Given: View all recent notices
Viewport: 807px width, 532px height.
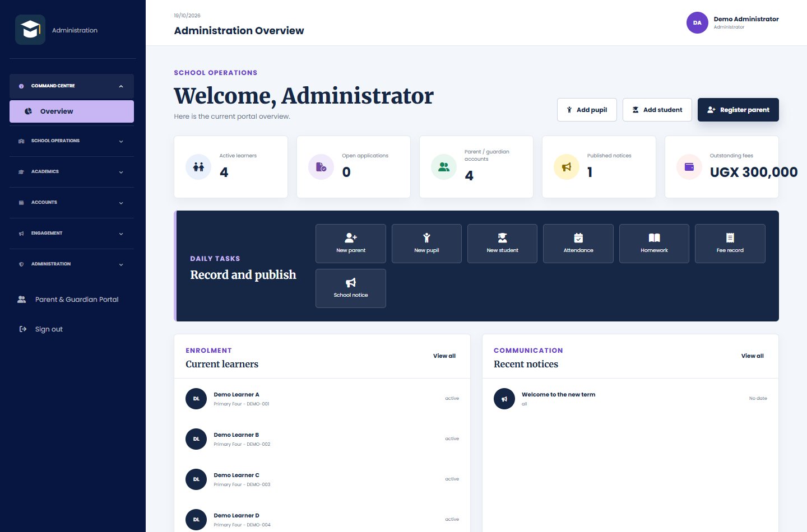Looking at the screenshot, I should point(753,356).
